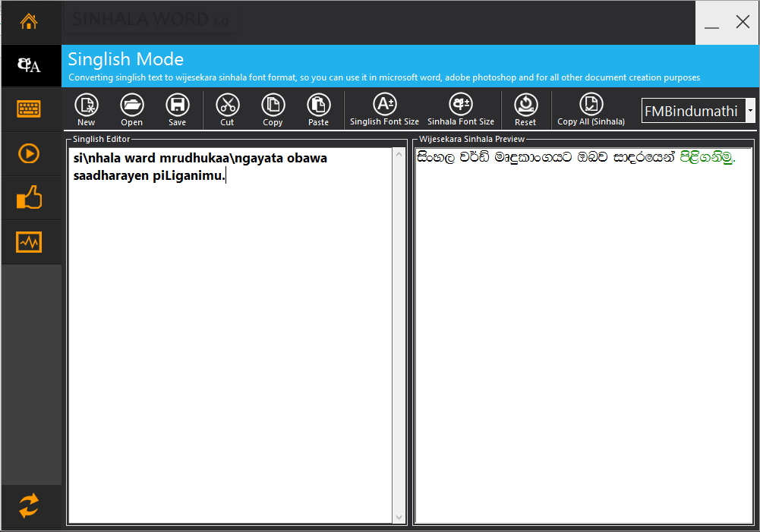
Task: Click Copy All (Sinhala)
Action: point(591,109)
